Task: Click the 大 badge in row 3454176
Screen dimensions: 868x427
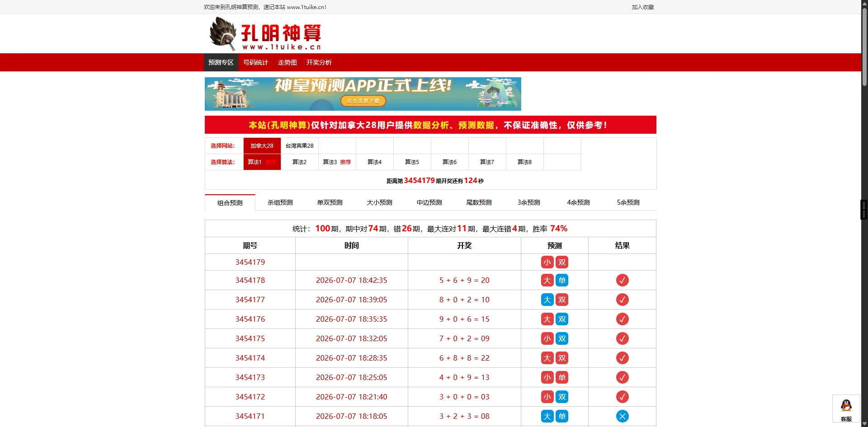Action: pyautogui.click(x=547, y=319)
